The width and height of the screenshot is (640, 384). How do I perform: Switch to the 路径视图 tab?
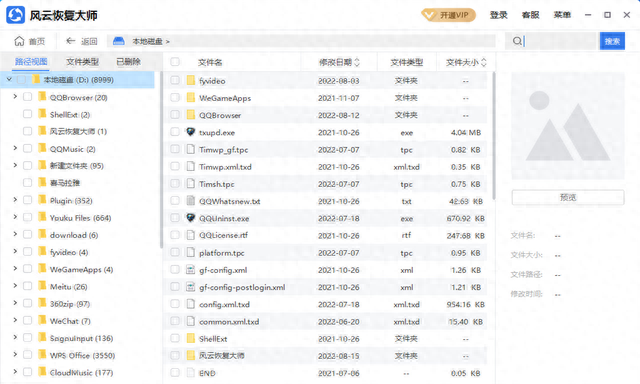[x=31, y=62]
